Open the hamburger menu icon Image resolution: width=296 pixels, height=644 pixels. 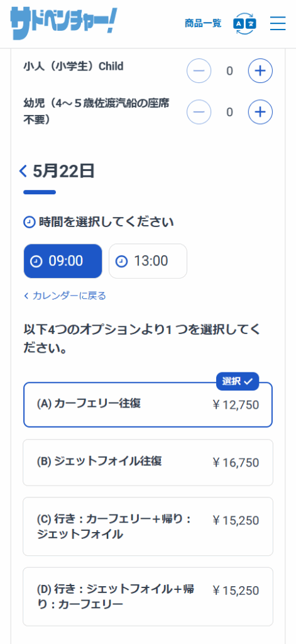(278, 23)
